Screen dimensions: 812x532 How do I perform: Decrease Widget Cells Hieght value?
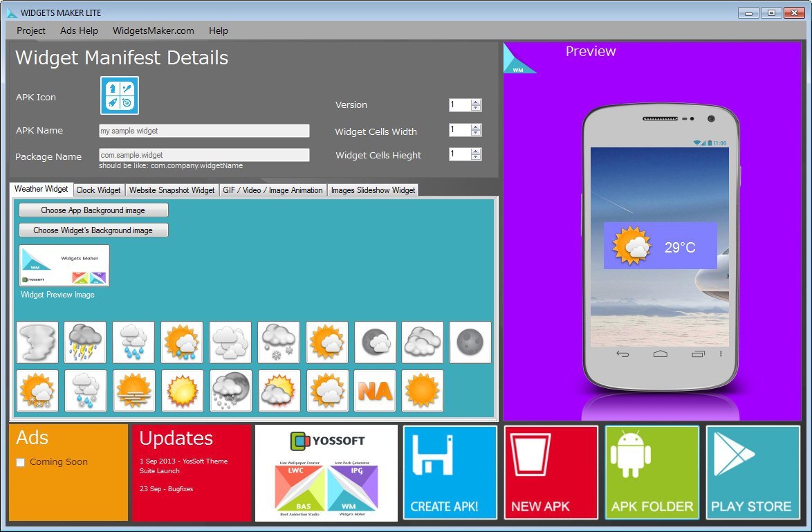[476, 157]
